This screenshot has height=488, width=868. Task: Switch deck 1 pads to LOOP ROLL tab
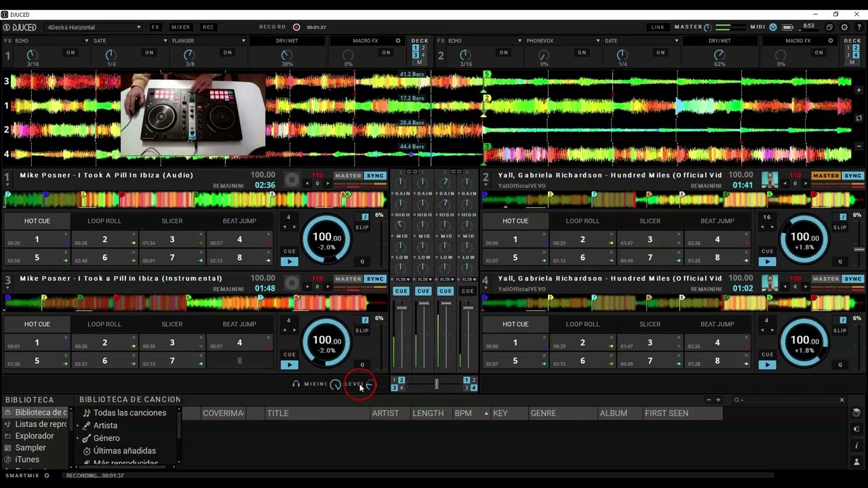104,221
